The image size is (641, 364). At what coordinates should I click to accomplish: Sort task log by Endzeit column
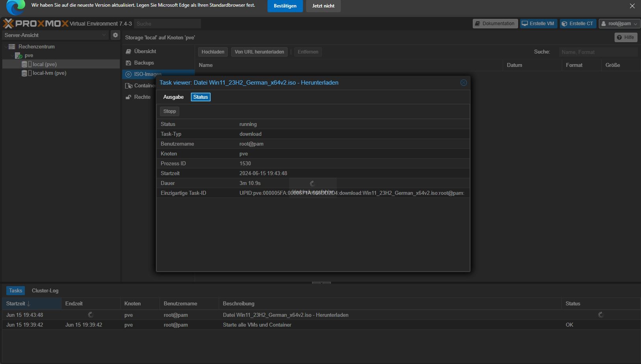click(91, 304)
